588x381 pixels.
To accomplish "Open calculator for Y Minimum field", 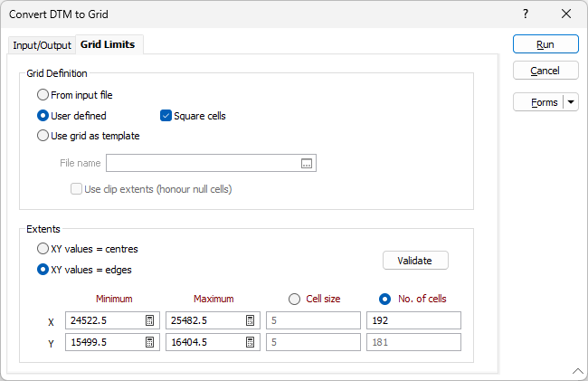I will pyautogui.click(x=150, y=342).
